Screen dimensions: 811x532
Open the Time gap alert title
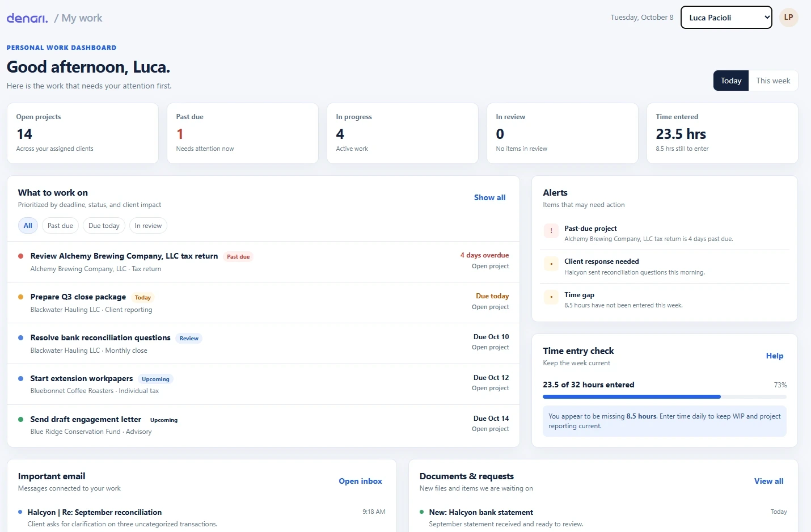(x=579, y=295)
